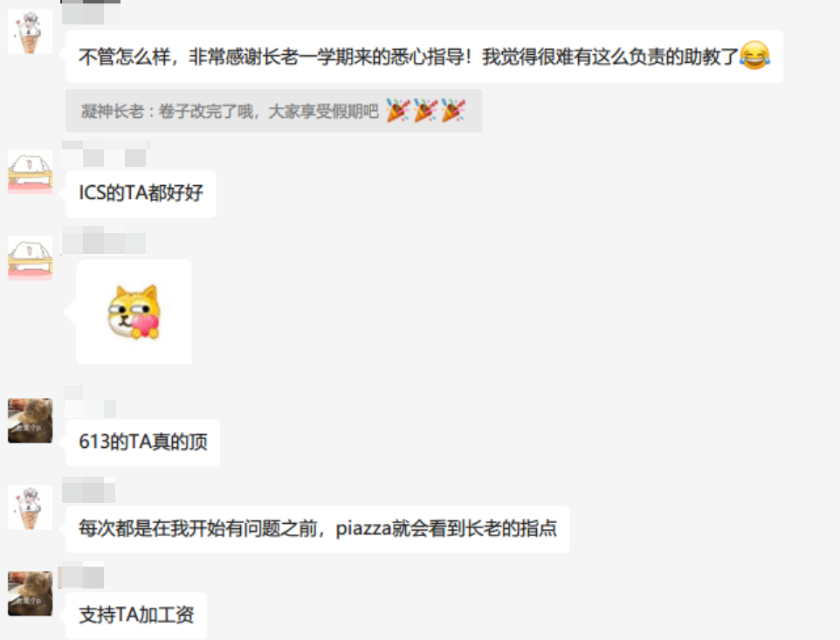The height and width of the screenshot is (640, 840).
Task: Select the message 613的TA真的顶
Action: 143,443
